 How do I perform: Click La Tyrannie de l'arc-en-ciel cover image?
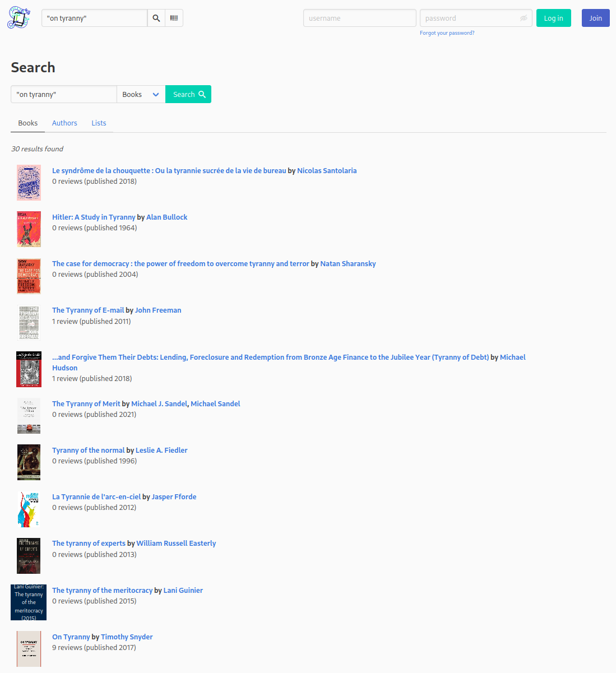coord(29,509)
